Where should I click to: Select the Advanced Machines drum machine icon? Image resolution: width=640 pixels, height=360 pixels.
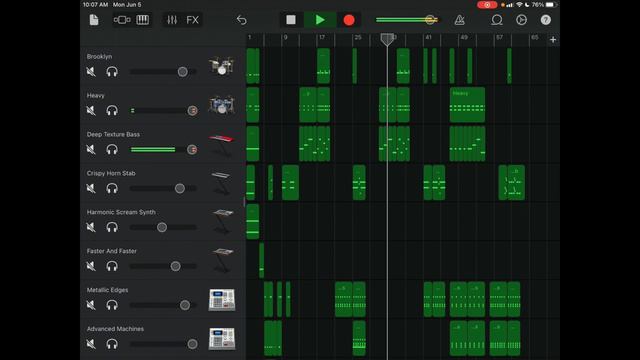222,339
